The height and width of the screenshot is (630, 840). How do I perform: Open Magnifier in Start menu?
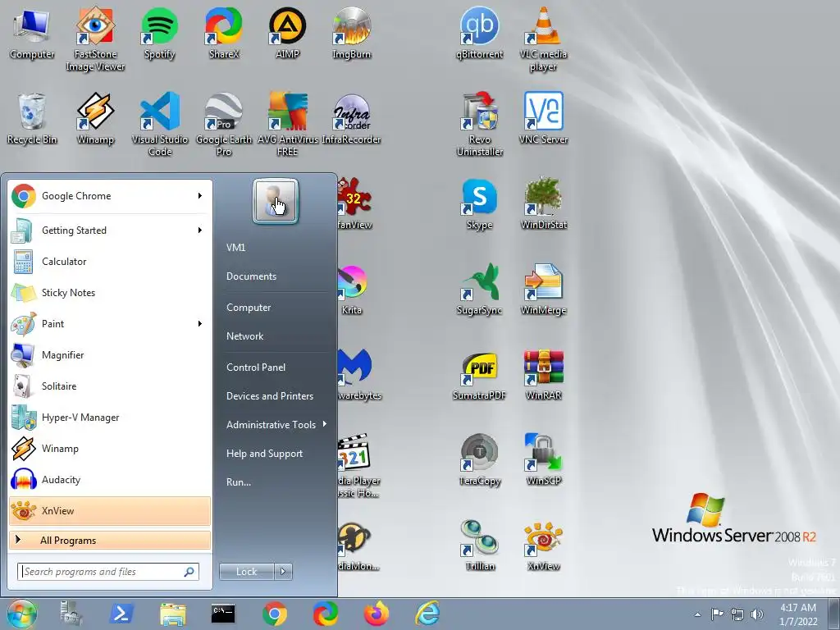coord(110,354)
